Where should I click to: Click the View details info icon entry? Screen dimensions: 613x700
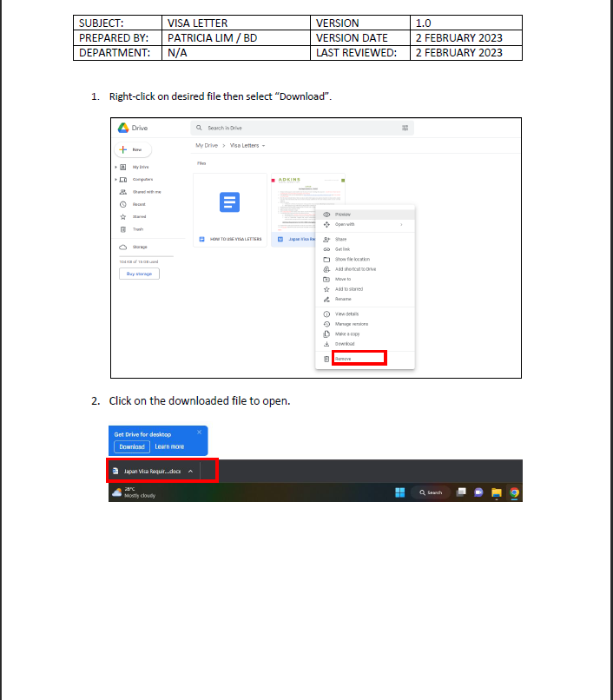pos(366,314)
